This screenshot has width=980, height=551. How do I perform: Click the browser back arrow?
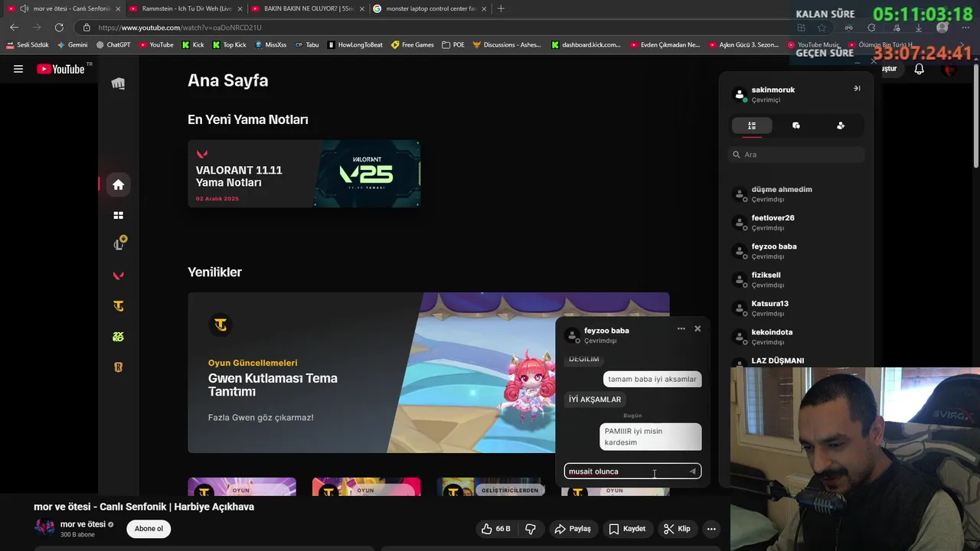[14, 28]
